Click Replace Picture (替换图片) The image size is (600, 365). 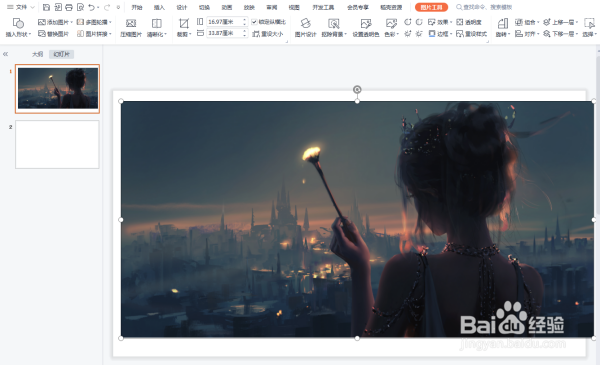53,34
